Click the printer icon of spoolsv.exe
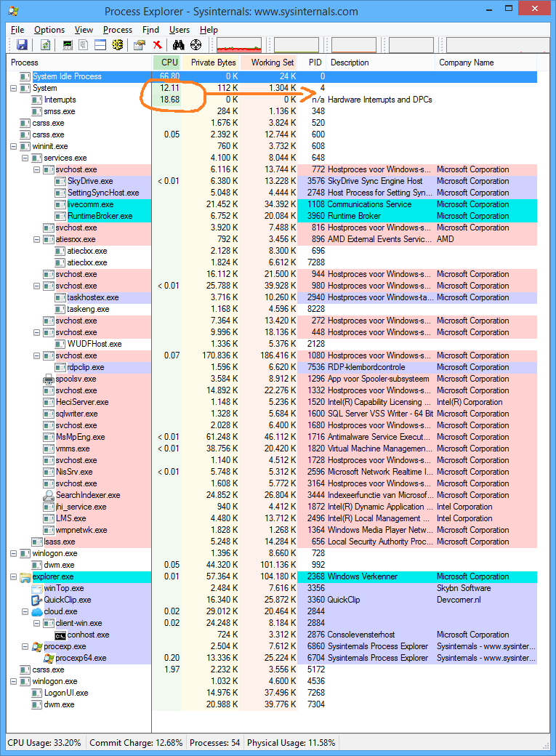556x756 pixels. (x=48, y=379)
